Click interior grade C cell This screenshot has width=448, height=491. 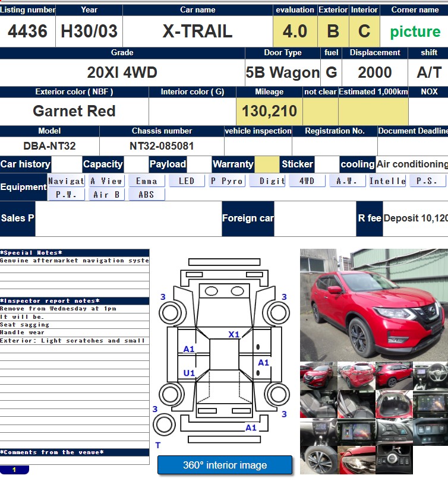click(x=364, y=31)
